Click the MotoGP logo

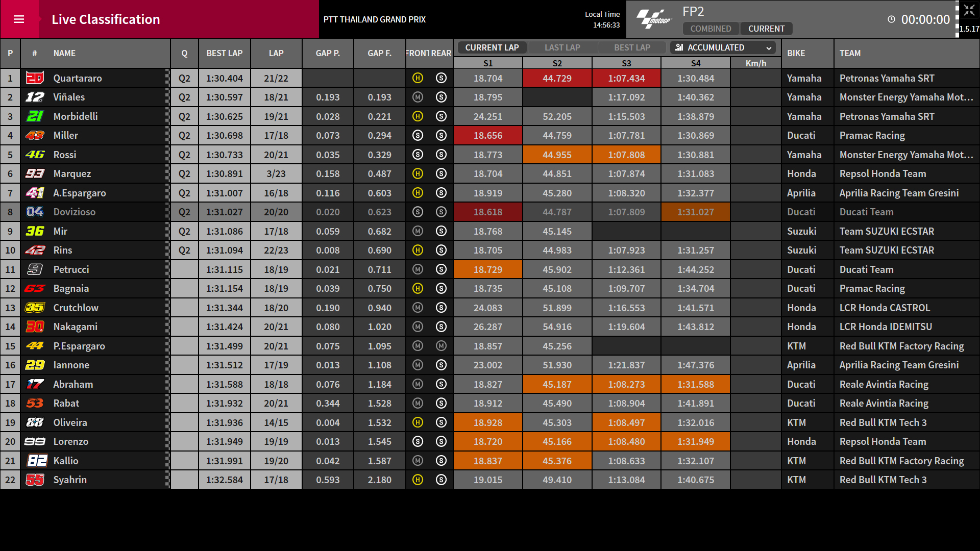click(654, 19)
